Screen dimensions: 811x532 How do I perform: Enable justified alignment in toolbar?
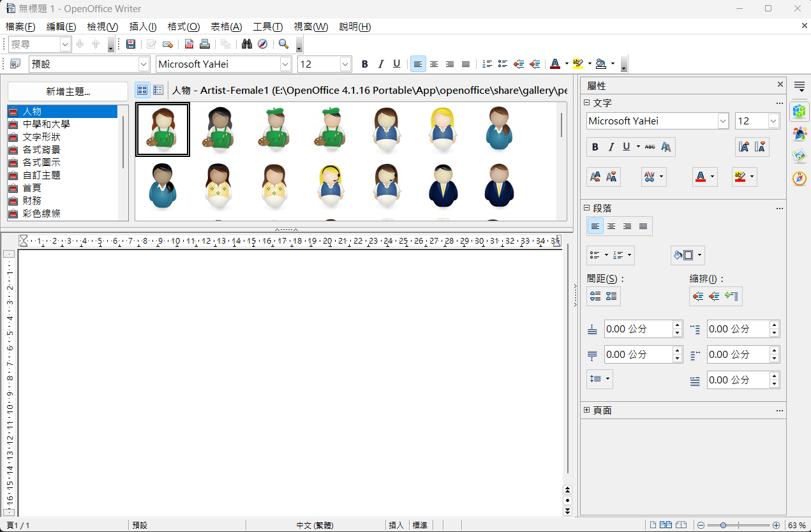(466, 64)
